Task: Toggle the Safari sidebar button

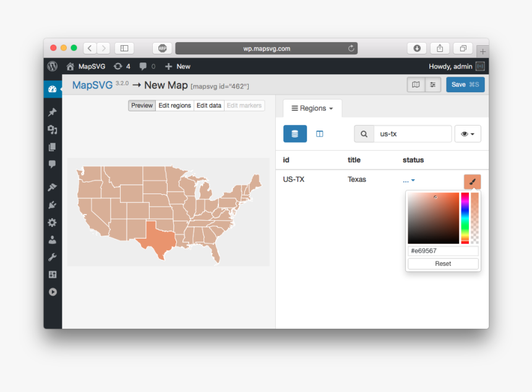Action: tap(124, 48)
